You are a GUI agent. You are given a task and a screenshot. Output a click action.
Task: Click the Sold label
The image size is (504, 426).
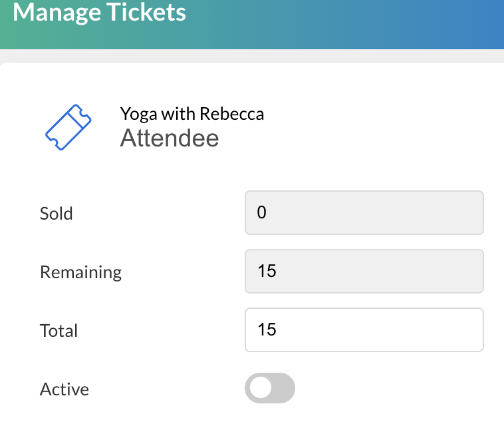[x=57, y=214]
